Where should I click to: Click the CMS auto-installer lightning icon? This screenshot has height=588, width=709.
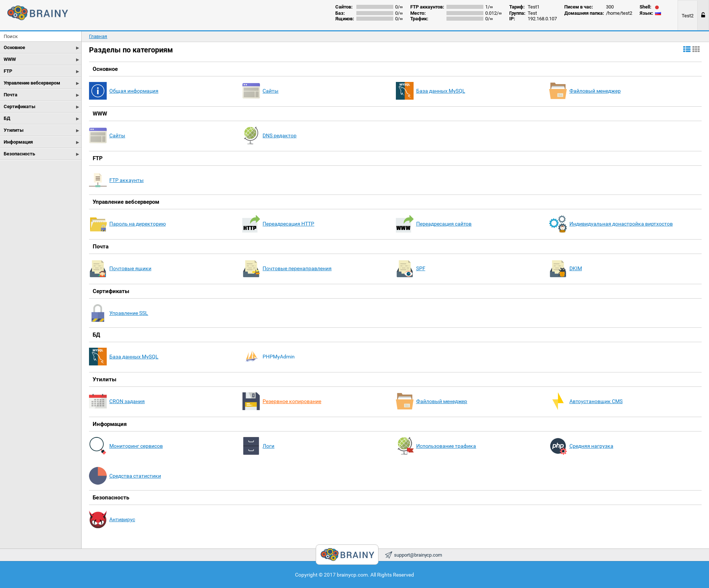[x=558, y=401]
